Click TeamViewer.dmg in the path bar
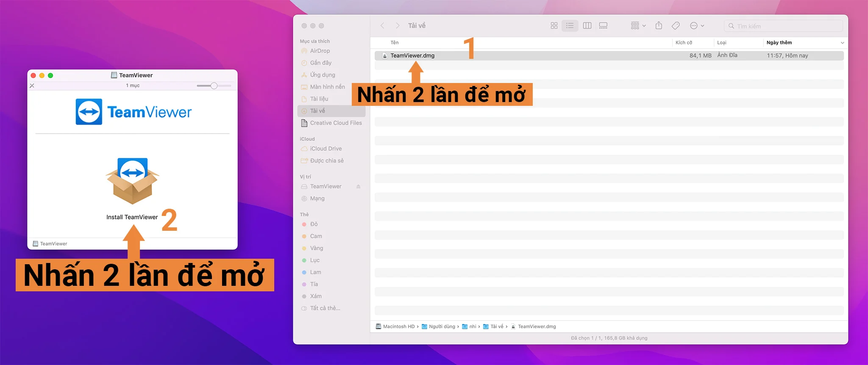 click(533, 326)
